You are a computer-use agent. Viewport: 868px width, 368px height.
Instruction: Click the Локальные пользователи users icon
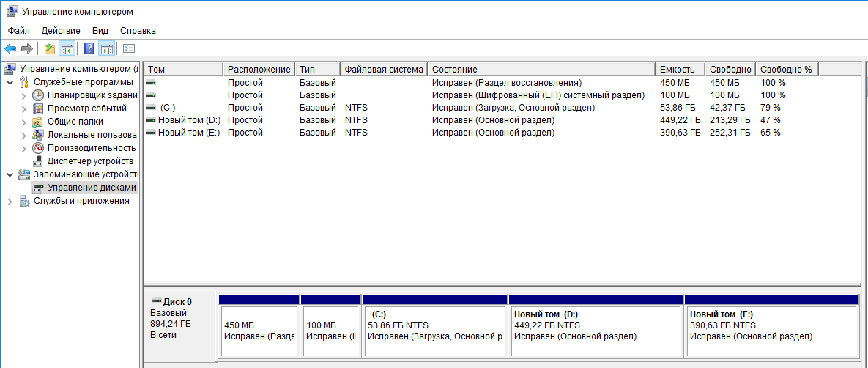pyautogui.click(x=37, y=135)
